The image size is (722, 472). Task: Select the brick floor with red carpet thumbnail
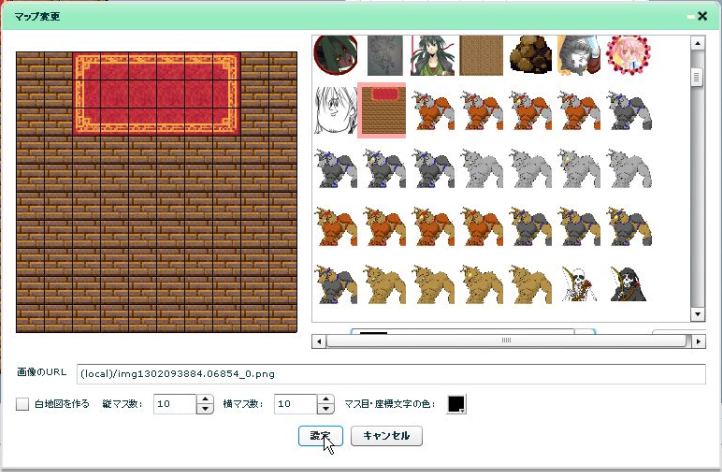382,111
